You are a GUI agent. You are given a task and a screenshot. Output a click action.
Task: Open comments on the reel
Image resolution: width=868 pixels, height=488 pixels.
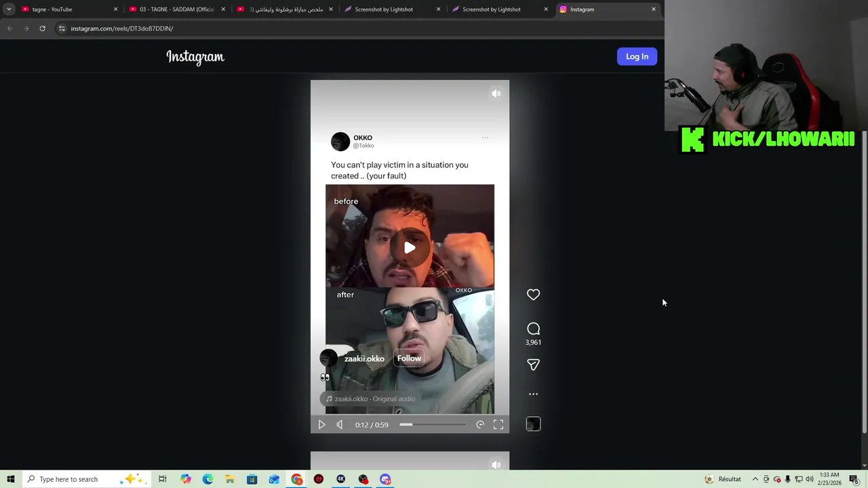pos(533,329)
